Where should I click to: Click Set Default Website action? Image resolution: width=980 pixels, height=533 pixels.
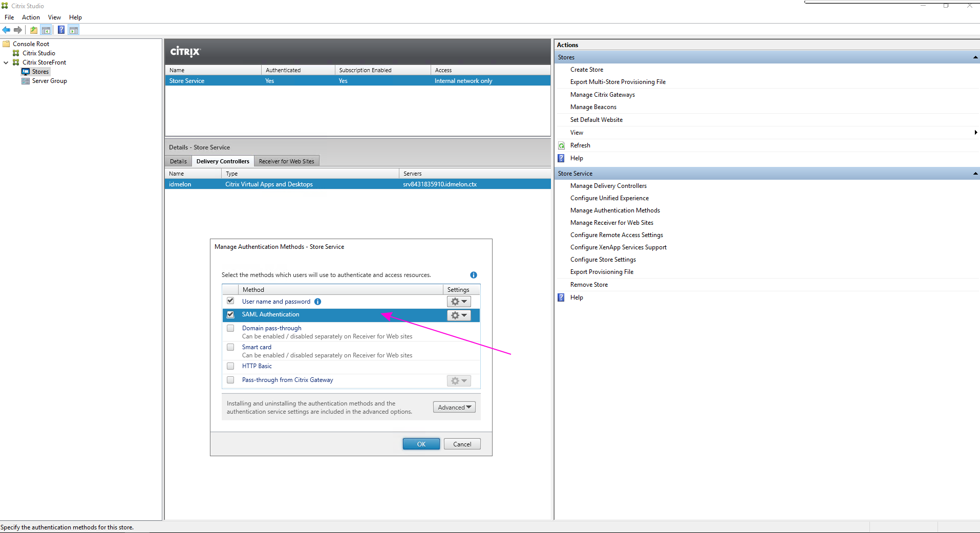[x=596, y=120]
